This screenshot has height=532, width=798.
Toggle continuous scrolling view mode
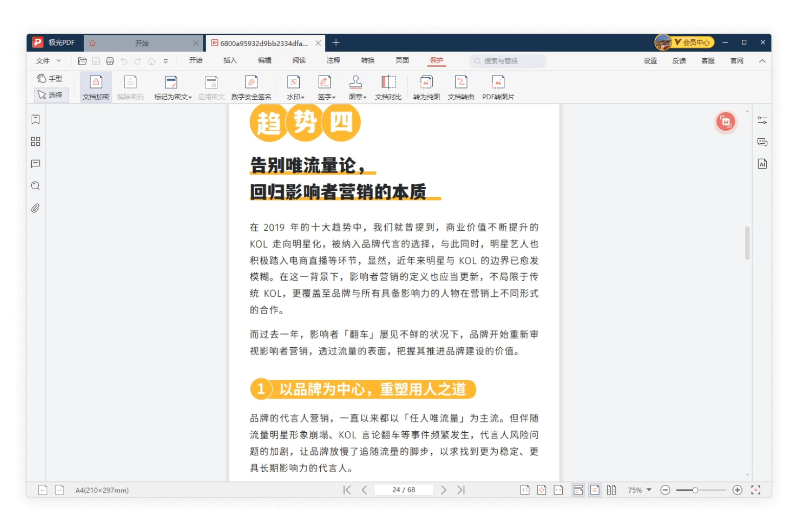[x=578, y=490]
